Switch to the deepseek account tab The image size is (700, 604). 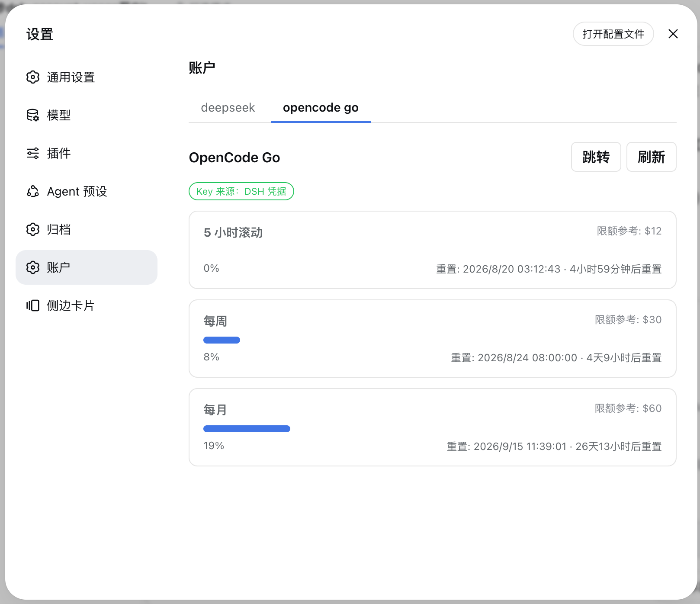pos(228,107)
